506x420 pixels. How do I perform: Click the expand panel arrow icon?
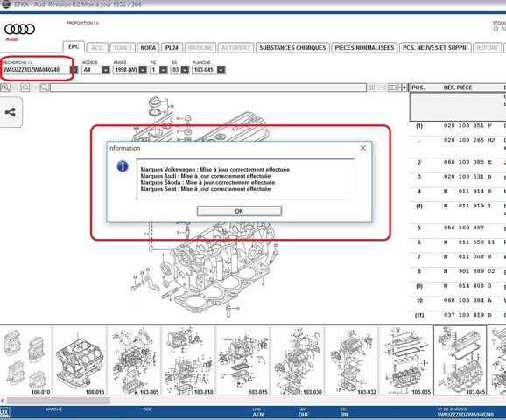point(403,87)
